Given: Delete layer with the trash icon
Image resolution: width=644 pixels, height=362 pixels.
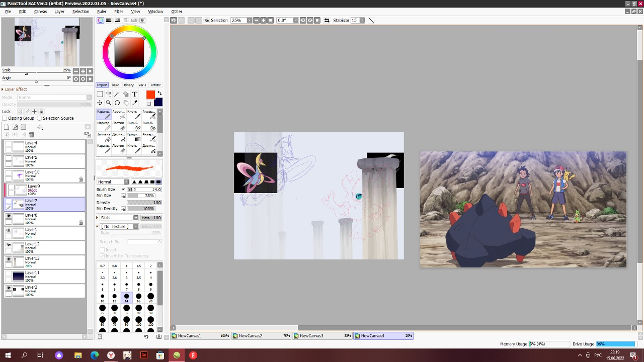Looking at the screenshot, I should pyautogui.click(x=32, y=134).
